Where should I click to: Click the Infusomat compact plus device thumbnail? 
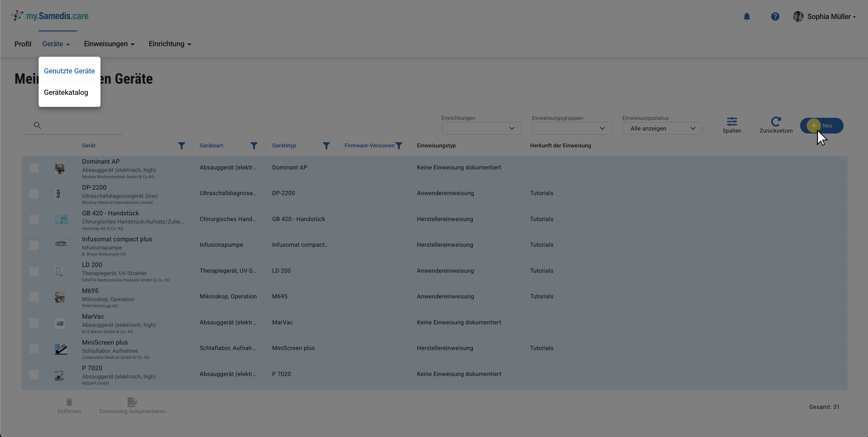tap(61, 244)
